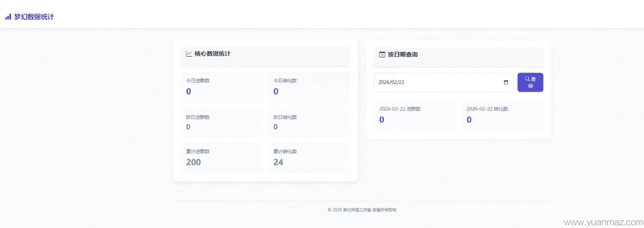This screenshot has width=644, height=228.
Task: Click the purple 查询 search button
Action: [x=530, y=83]
